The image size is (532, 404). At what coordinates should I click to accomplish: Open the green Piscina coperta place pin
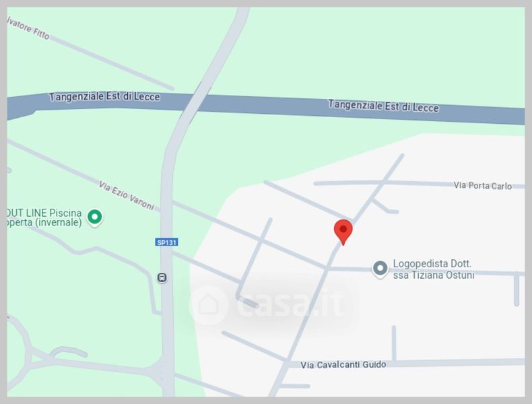[x=95, y=217]
